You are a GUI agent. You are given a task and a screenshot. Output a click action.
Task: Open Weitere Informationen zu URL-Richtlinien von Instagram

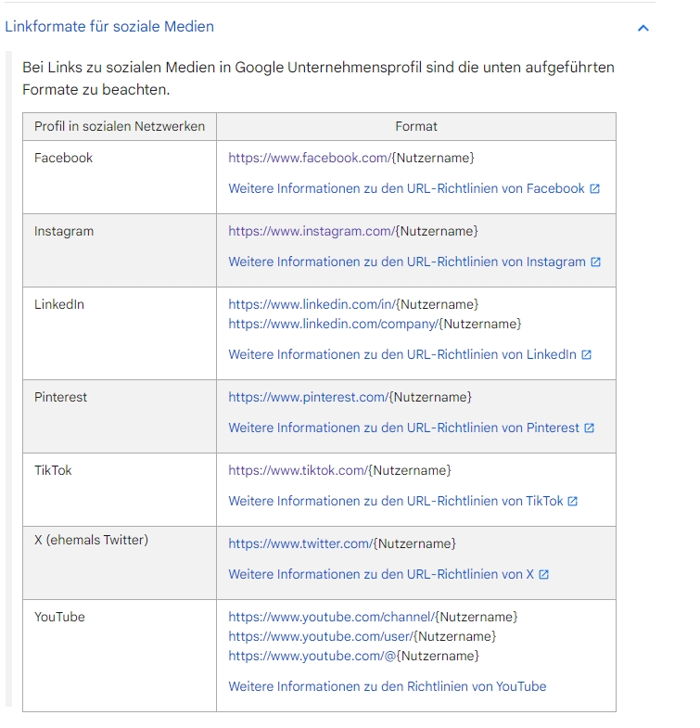[x=407, y=262]
